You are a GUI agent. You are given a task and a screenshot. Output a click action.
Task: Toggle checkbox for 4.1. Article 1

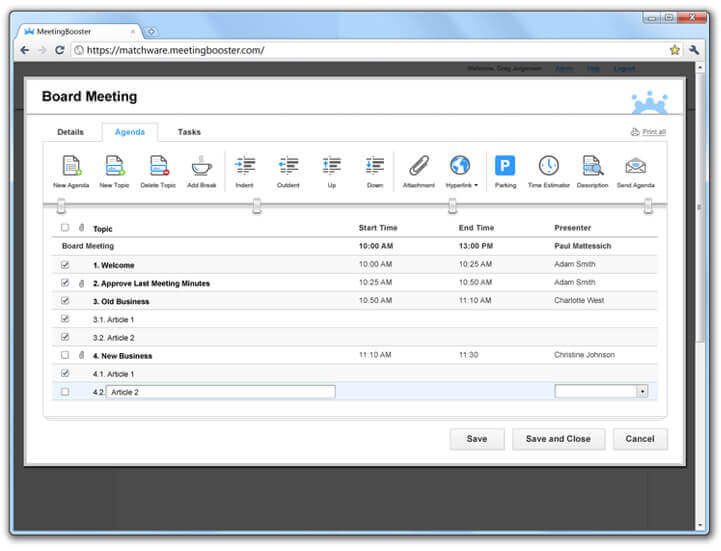65,373
